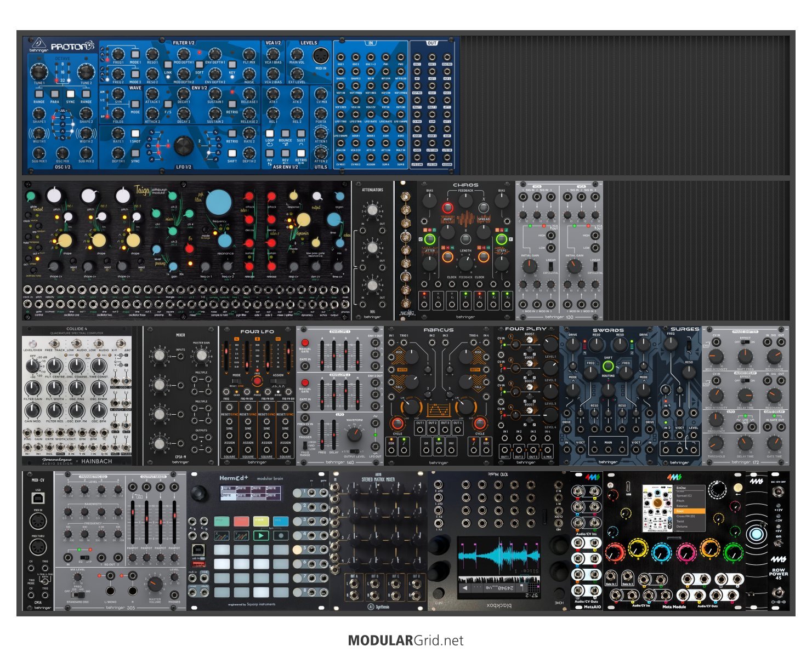Viewport: 812px width, 652px height.
Task: Click the Meta Module red knob A
Action: click(x=615, y=552)
